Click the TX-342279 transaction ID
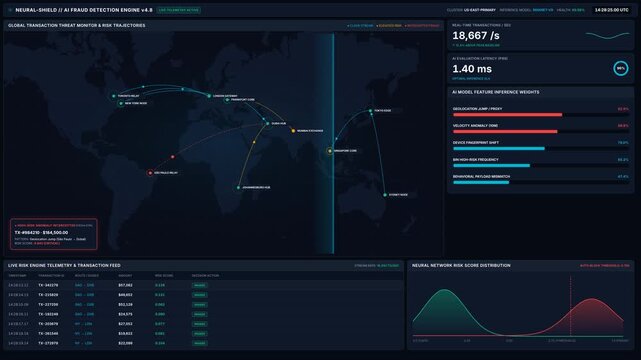Viewport: 641px width, 360px height. 48,285
